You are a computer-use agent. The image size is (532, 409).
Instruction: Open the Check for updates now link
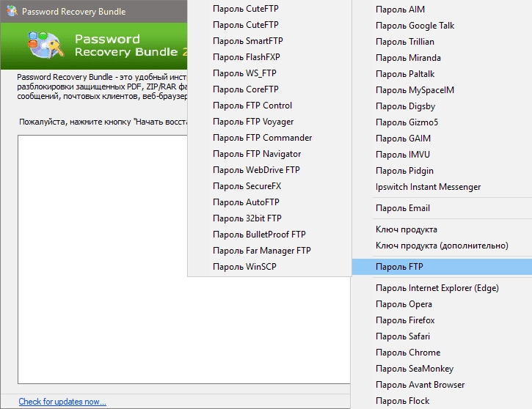coord(62,402)
